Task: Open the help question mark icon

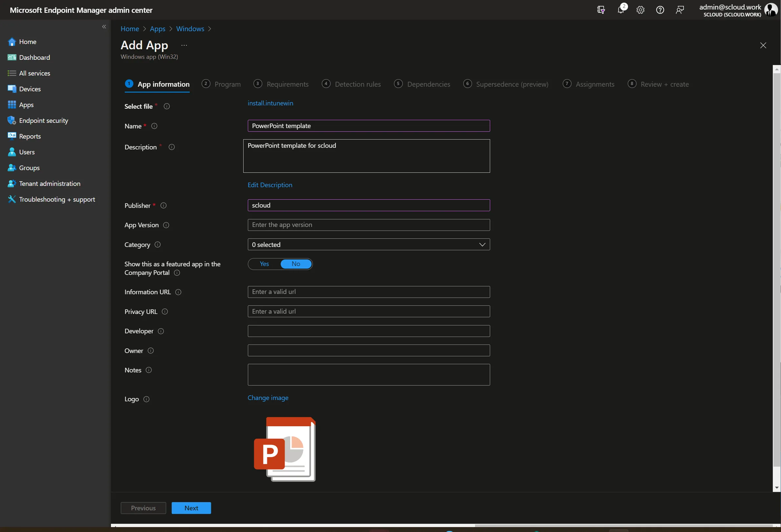Action: click(x=660, y=10)
